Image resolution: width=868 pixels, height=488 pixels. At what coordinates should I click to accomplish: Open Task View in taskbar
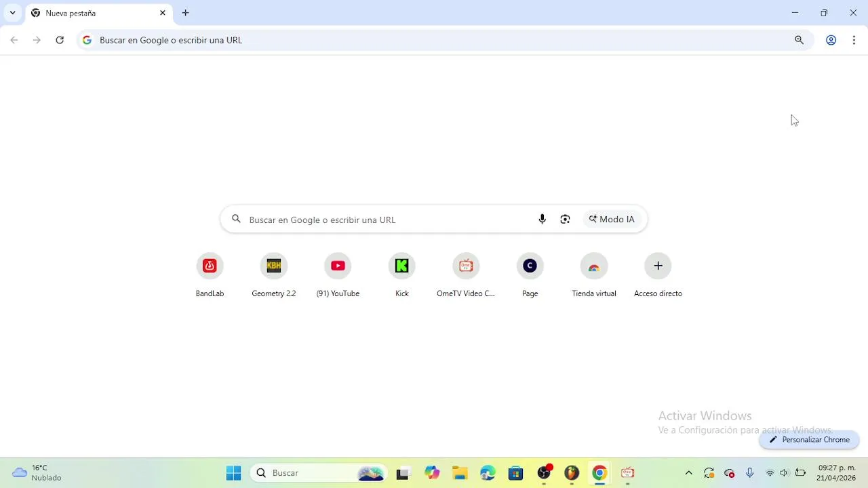coord(403,473)
